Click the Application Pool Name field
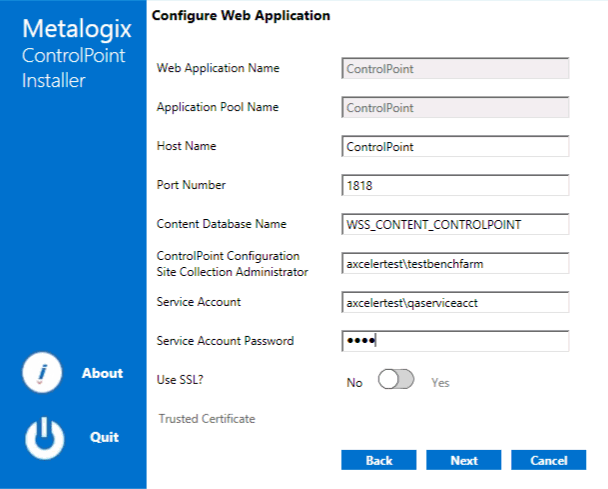This screenshot has width=608, height=489. point(455,107)
